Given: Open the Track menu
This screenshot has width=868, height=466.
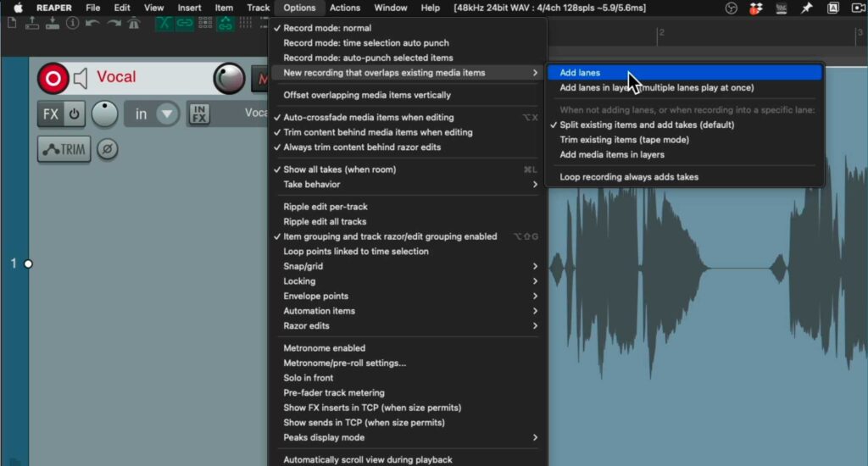Looking at the screenshot, I should [x=258, y=8].
